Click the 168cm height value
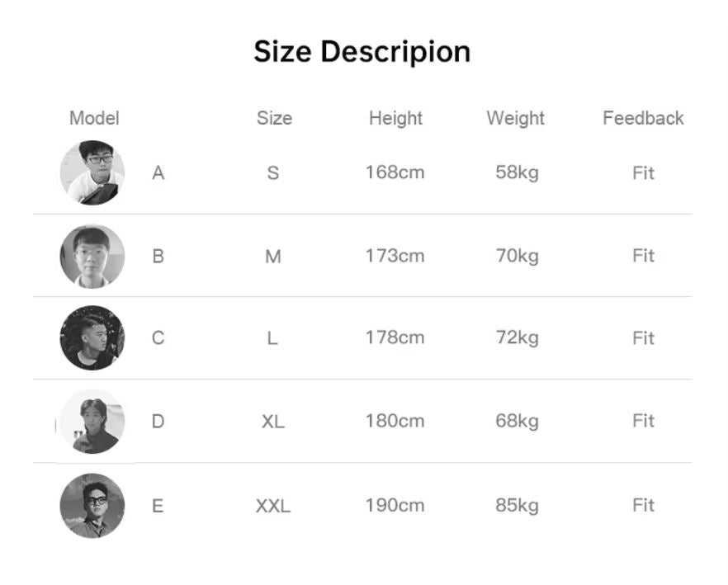The width and height of the screenshot is (728, 585). click(x=395, y=172)
